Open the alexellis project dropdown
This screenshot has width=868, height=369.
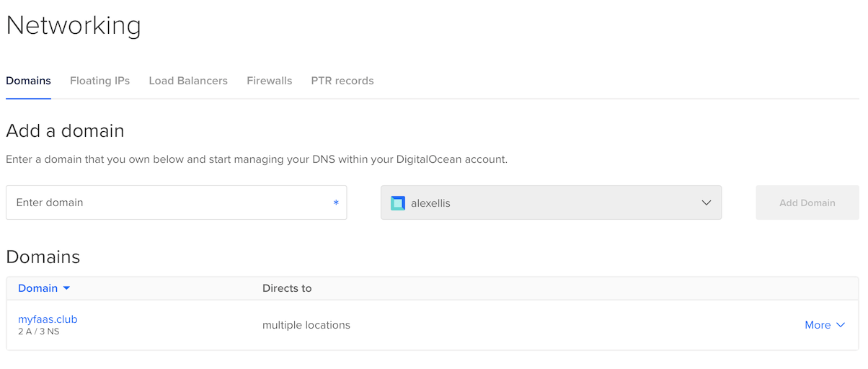(552, 203)
